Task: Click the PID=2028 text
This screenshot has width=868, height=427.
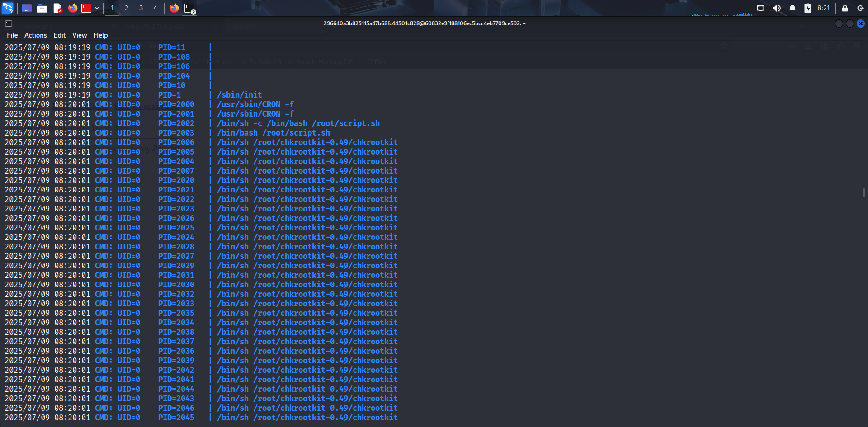Action: click(x=176, y=247)
